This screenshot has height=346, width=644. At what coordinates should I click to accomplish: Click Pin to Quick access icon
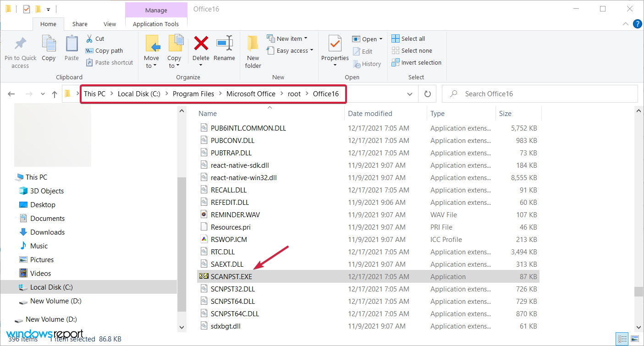(x=20, y=44)
